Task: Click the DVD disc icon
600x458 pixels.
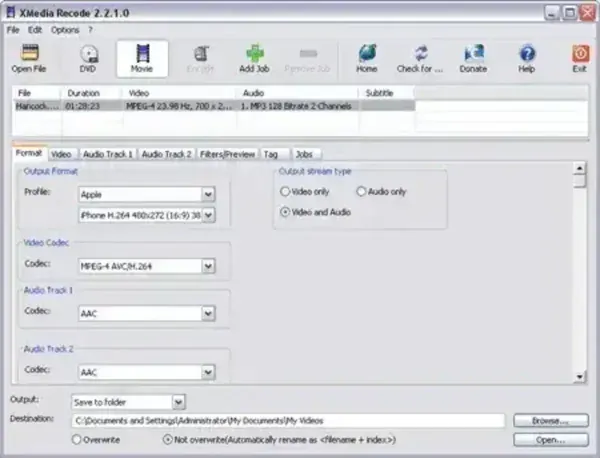Action: (90, 54)
